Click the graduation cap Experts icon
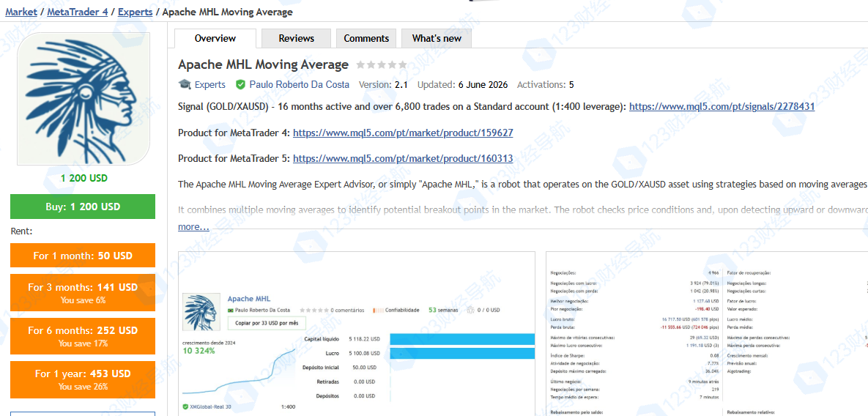 pos(185,85)
